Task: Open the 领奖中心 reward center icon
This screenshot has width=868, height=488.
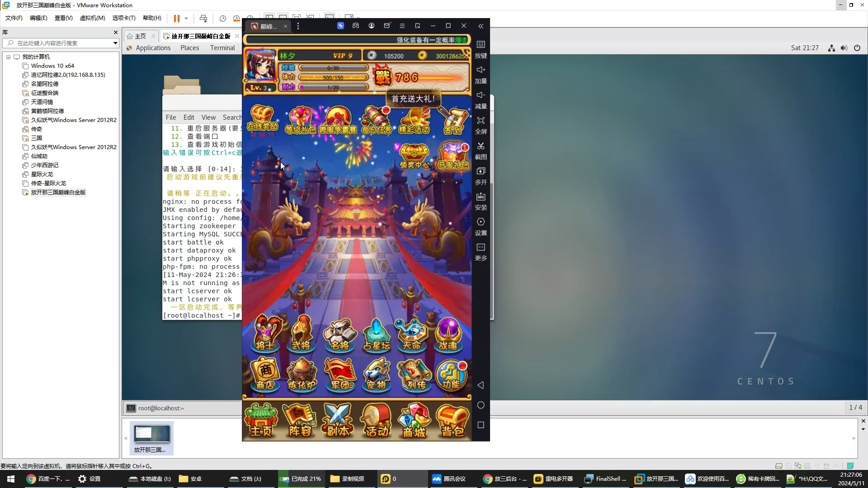Action: point(414,156)
